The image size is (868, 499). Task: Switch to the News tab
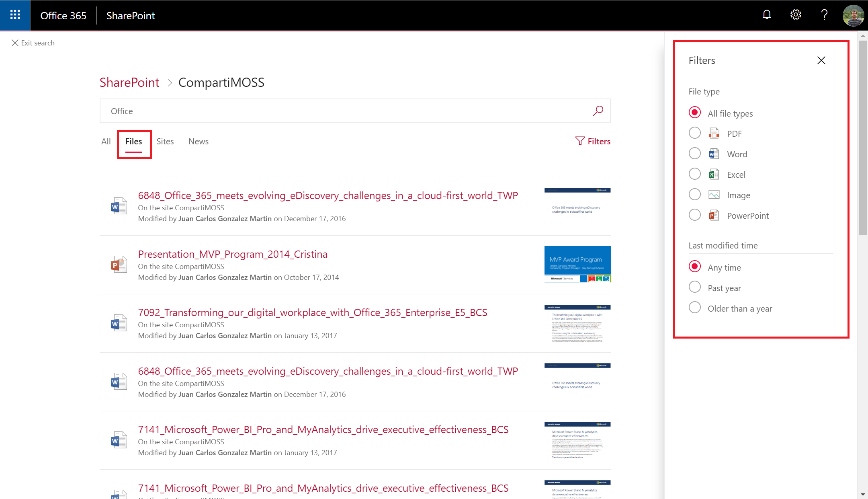pos(199,142)
